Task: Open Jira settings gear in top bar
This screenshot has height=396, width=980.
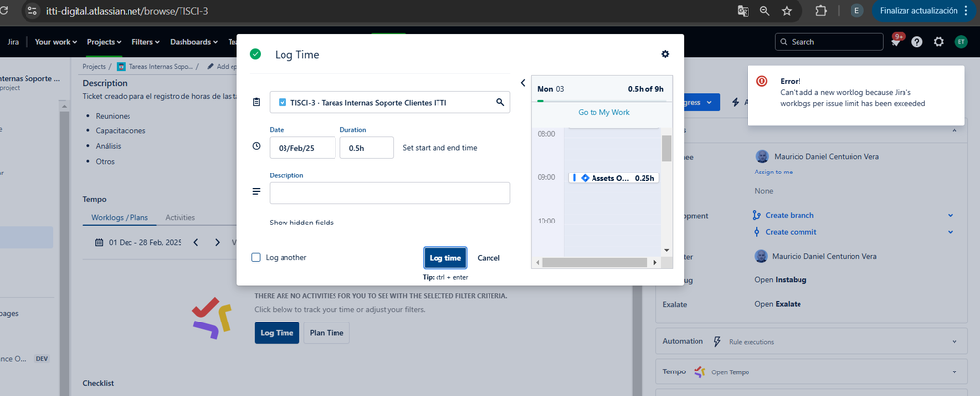Action: [938, 42]
